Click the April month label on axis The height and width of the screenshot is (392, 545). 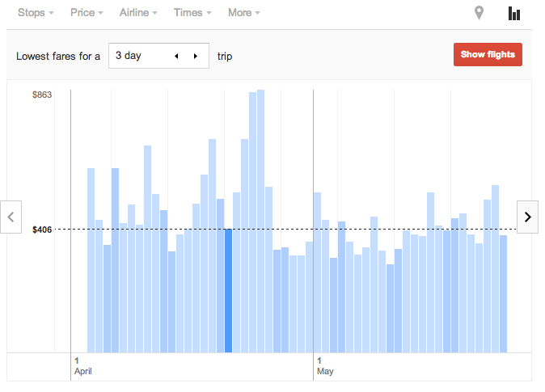click(84, 372)
